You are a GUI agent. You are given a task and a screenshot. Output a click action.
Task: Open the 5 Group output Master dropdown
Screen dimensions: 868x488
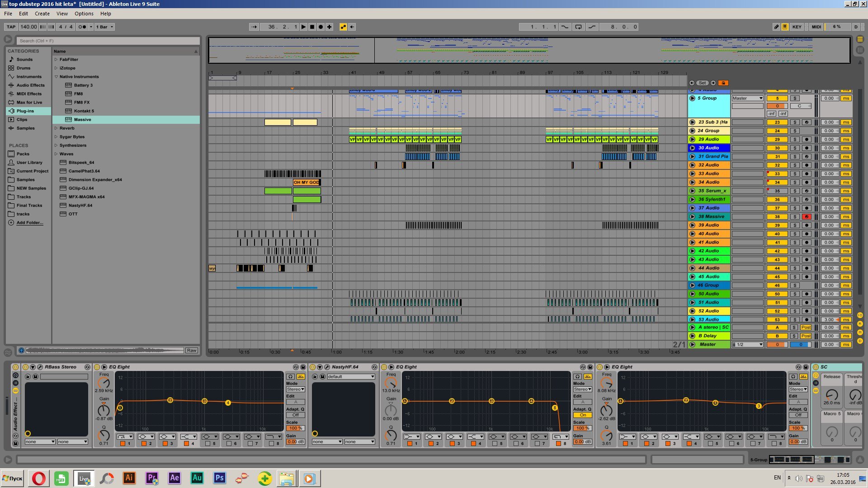pyautogui.click(x=747, y=98)
